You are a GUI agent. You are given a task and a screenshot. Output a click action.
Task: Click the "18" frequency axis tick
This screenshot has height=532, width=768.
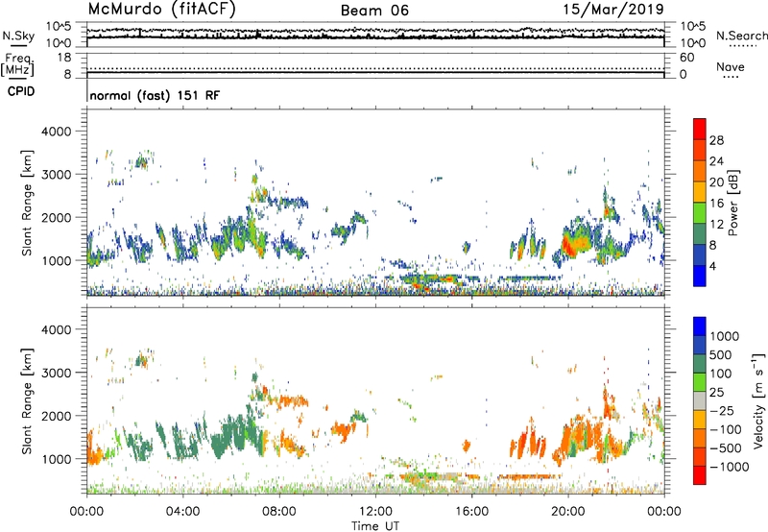point(64,58)
